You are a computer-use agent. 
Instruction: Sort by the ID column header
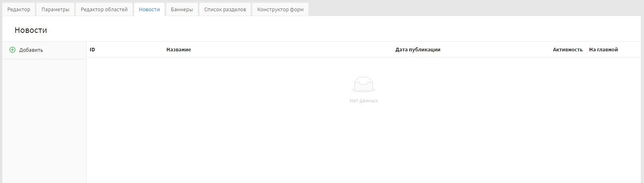(x=93, y=50)
